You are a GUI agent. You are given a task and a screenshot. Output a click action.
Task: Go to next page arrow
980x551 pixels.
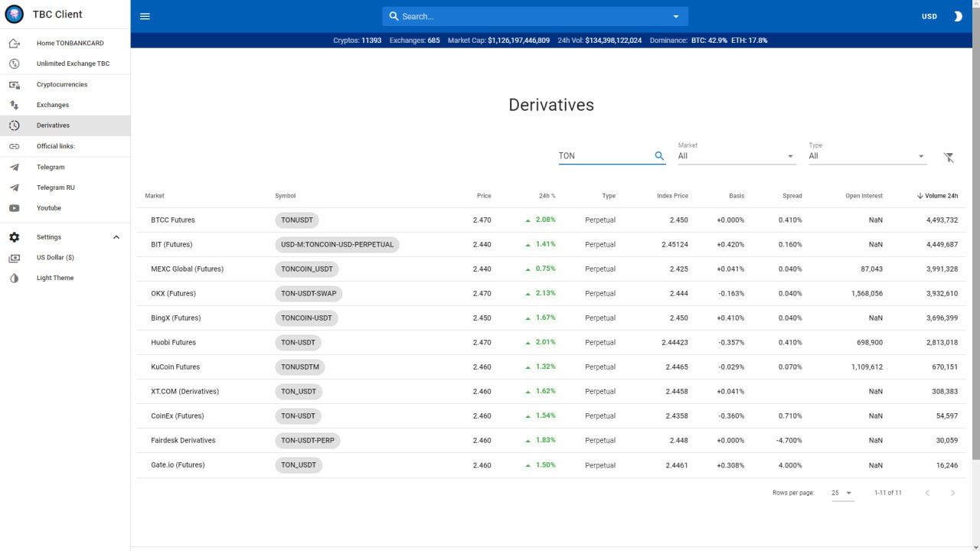[953, 493]
